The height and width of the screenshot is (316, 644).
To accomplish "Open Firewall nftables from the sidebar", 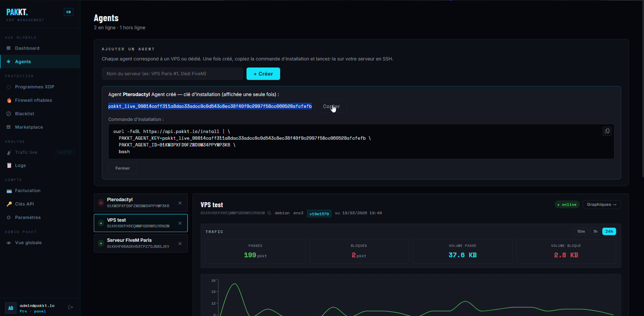I will pos(33,100).
